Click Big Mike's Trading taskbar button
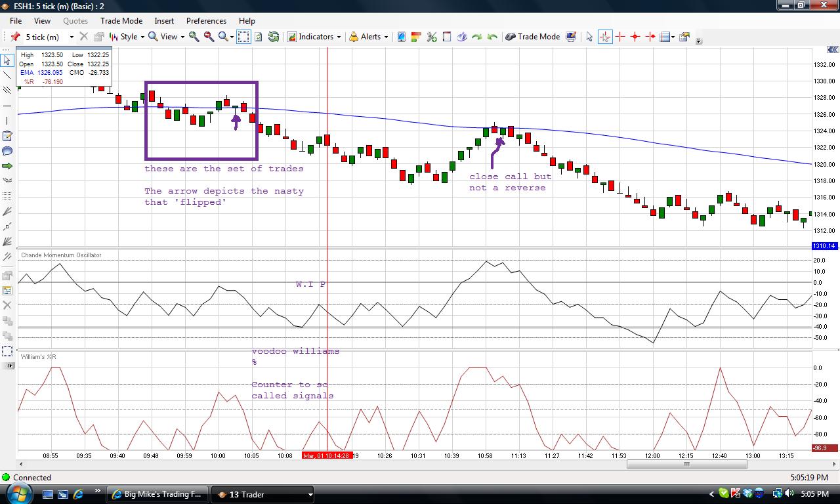 (157, 494)
